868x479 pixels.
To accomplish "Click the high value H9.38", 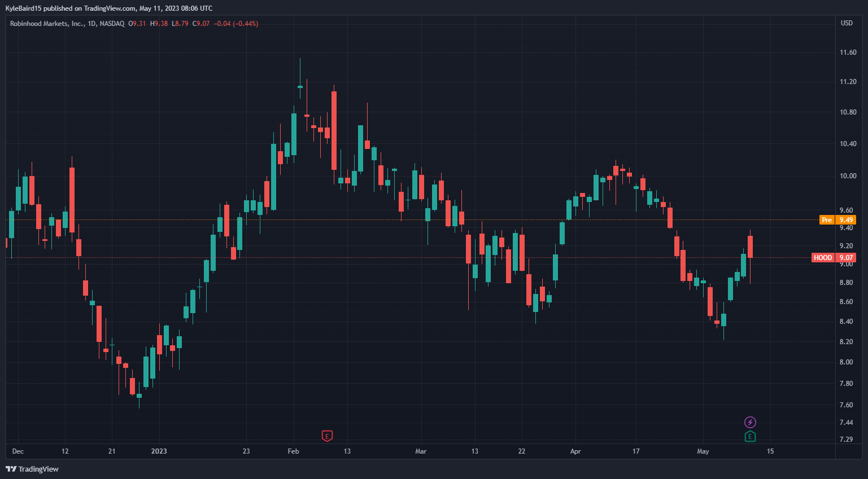I will (159, 24).
